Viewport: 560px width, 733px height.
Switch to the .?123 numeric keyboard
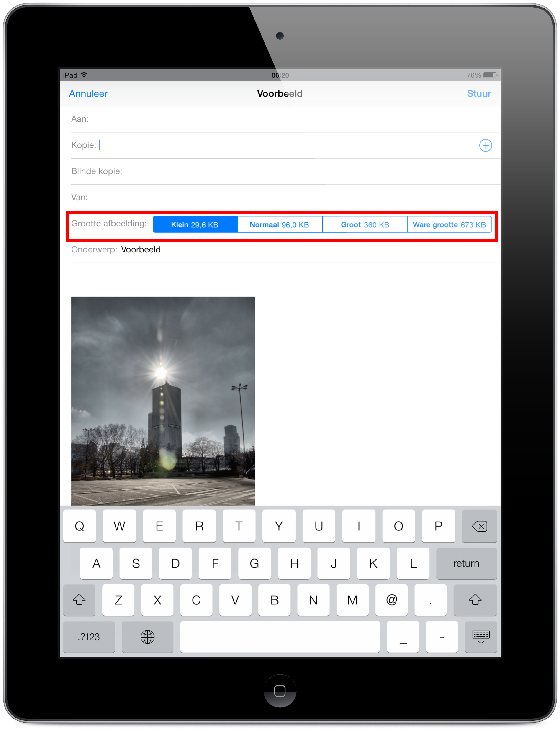coord(89,637)
